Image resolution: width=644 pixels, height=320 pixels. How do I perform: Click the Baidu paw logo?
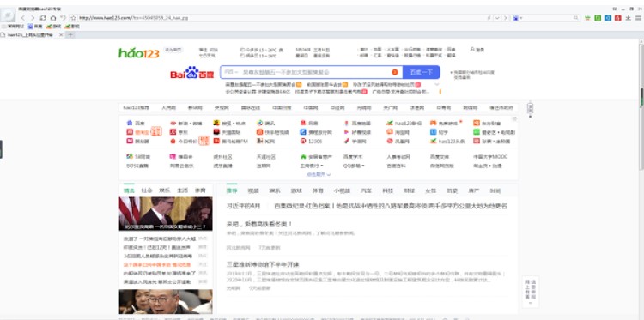tap(191, 73)
